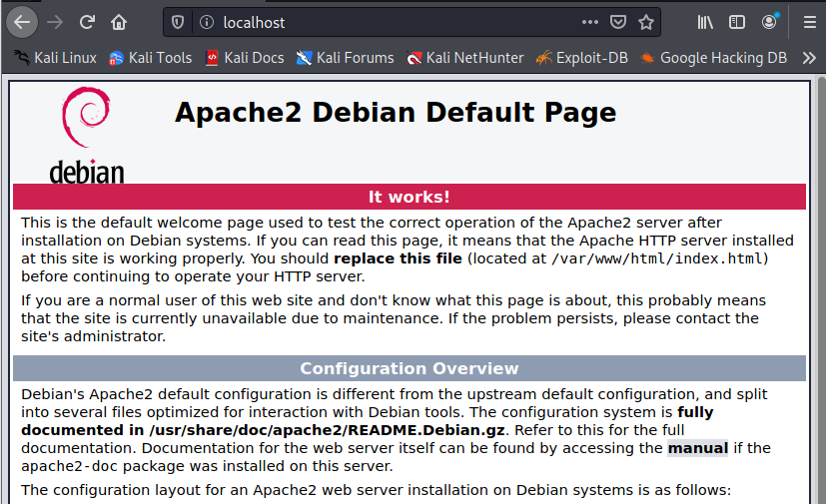
Task: Toggle the sidebar view
Action: tap(736, 22)
